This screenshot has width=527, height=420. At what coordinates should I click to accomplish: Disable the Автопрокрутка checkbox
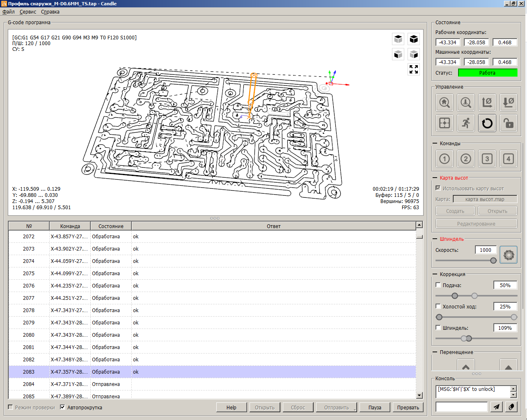[63, 407]
